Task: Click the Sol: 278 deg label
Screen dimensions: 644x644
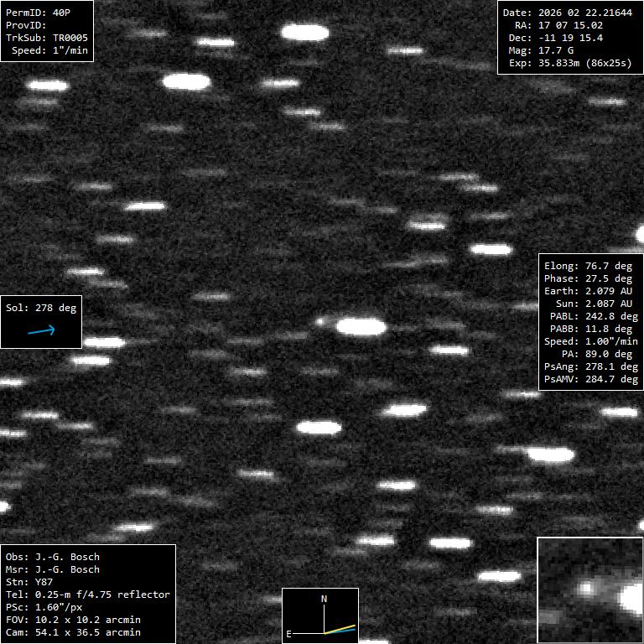Action: tap(41, 308)
